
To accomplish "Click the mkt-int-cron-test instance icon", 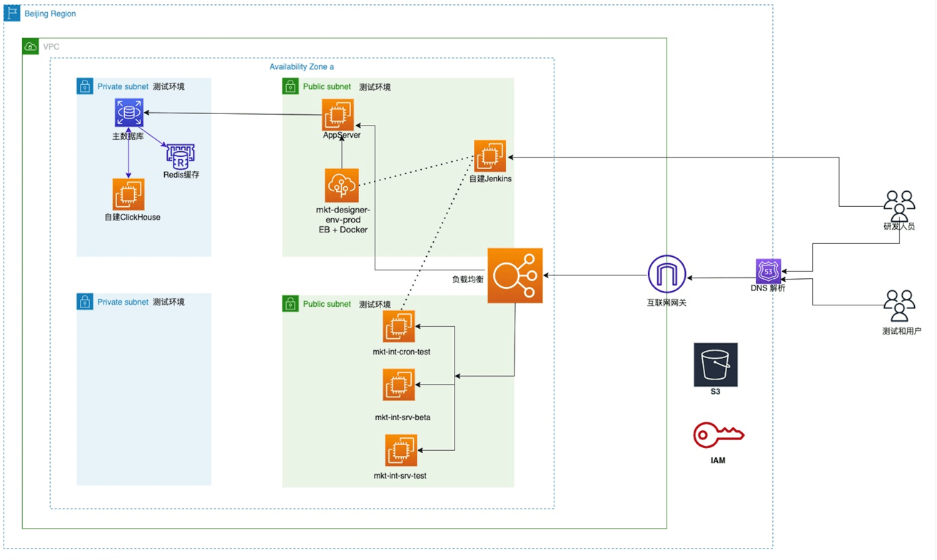I will (400, 325).
